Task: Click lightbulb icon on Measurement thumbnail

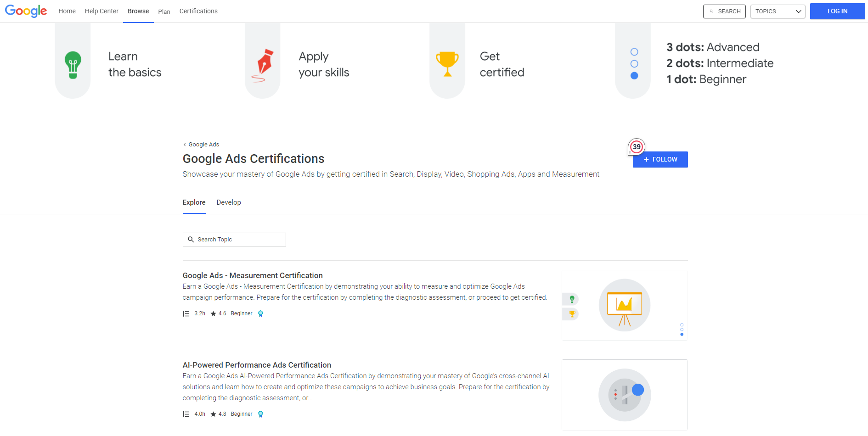Action: 572,299
